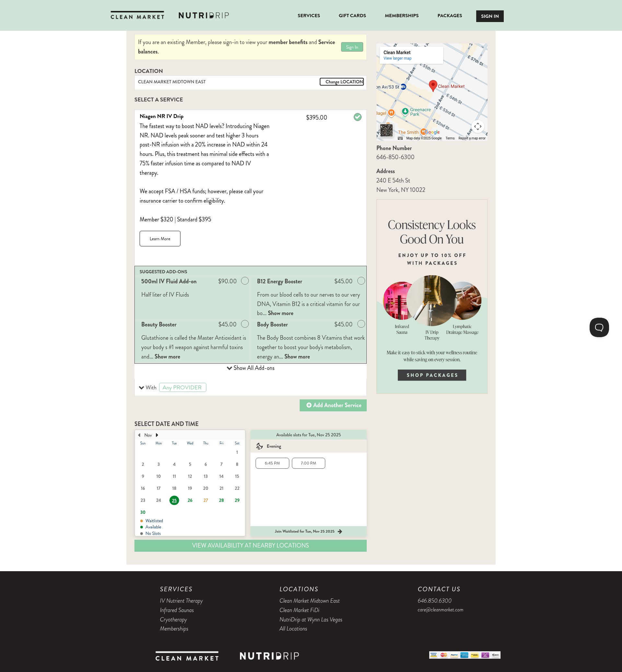Open Cryotherapy footer link

click(173, 620)
